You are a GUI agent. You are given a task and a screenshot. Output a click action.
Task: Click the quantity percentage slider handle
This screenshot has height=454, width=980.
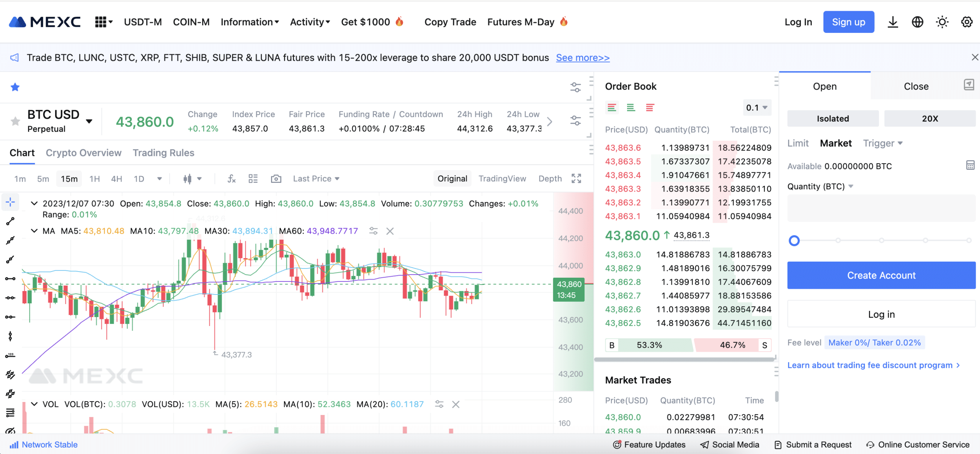[x=794, y=241]
